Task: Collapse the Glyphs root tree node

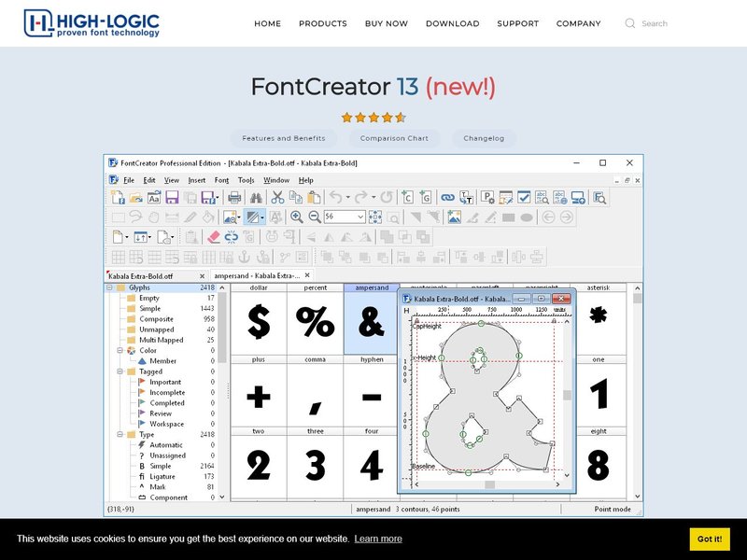Action: [x=109, y=287]
